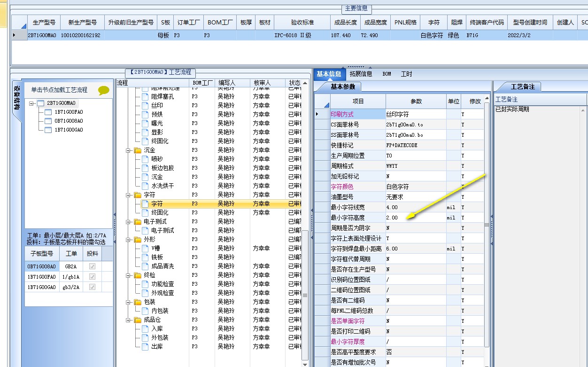Screen dimensions: 588x367
Task: Select the 阻焊塞孔 process step
Action: [162, 96]
